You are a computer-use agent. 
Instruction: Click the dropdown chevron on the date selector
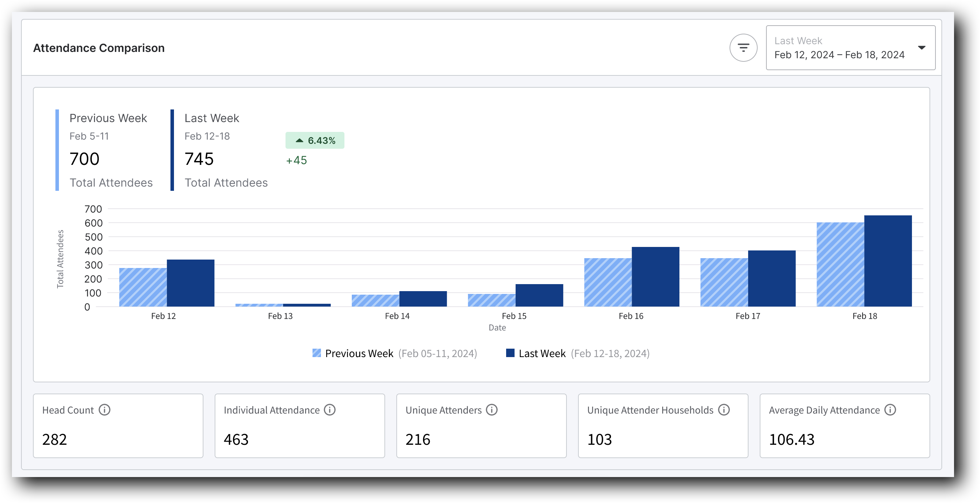[x=922, y=48]
